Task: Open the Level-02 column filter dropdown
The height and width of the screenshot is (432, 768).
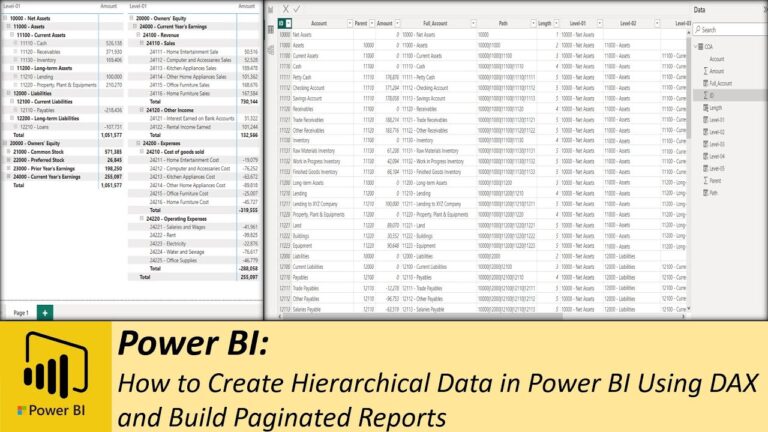Action: (x=657, y=23)
